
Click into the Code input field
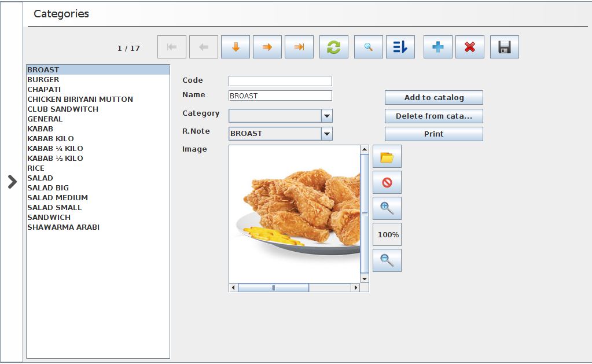280,81
